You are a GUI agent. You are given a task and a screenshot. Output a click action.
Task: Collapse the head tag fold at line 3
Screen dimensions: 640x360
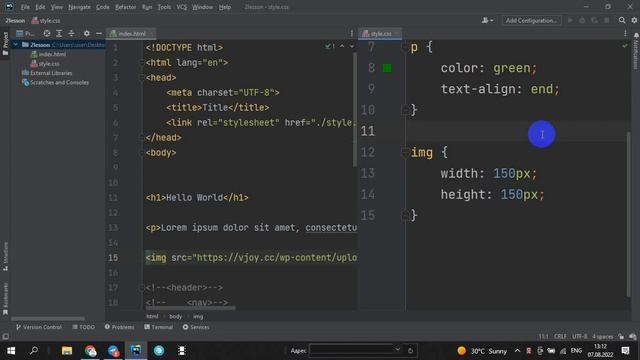[x=141, y=78]
